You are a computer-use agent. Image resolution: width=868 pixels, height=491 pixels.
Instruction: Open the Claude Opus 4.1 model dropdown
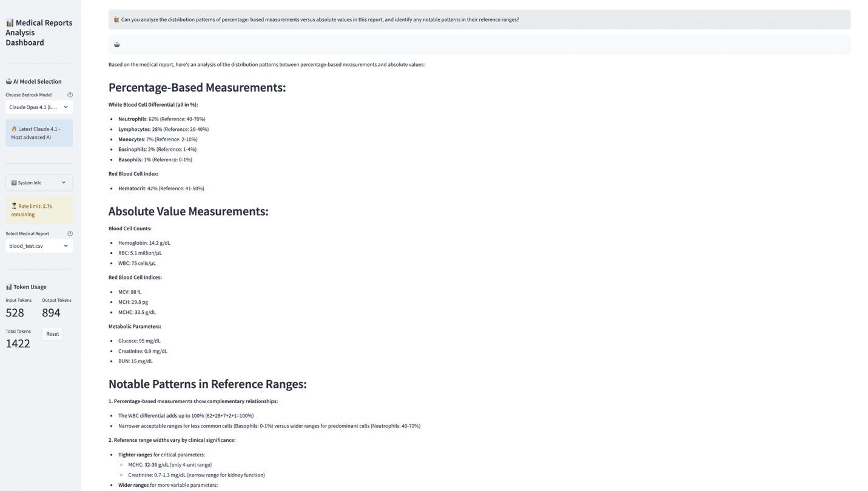click(39, 107)
